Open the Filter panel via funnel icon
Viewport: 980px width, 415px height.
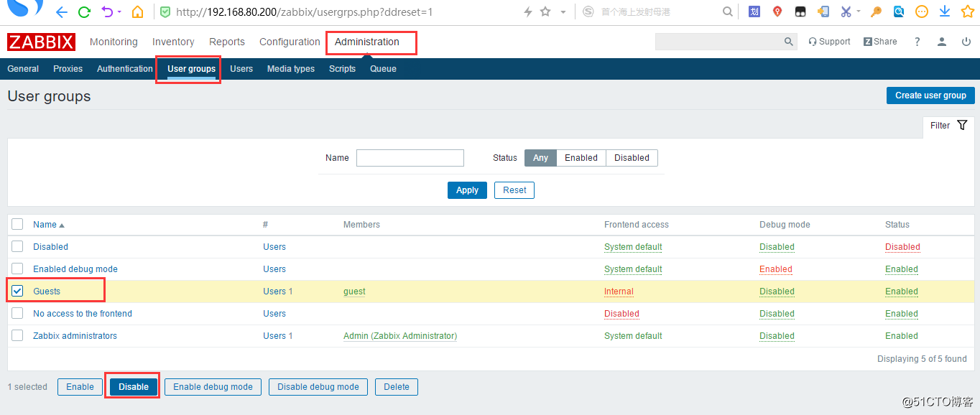(962, 124)
